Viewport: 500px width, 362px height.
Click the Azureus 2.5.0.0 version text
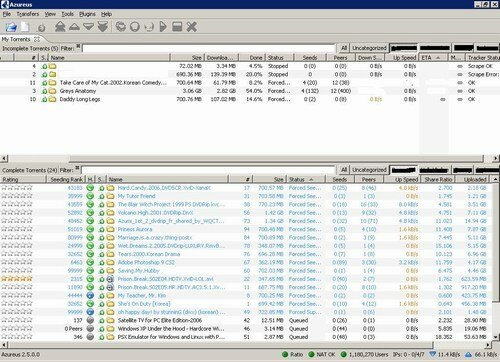pyautogui.click(x=21, y=354)
